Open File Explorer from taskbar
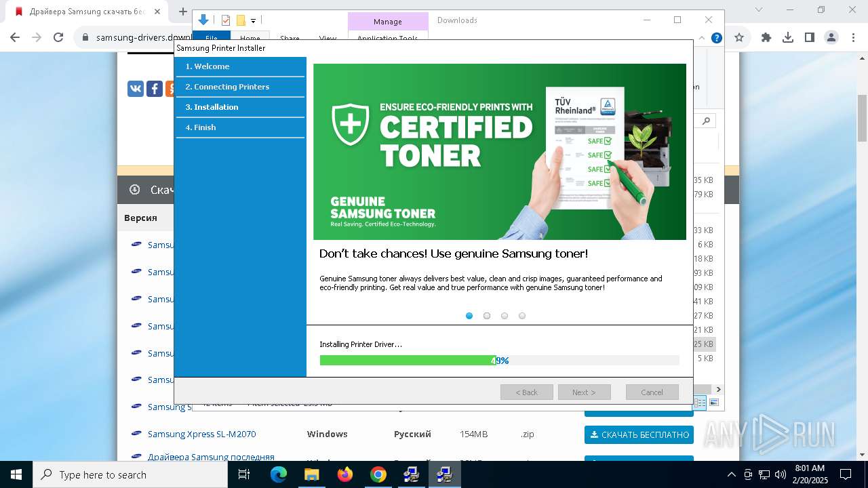 pos(312,474)
